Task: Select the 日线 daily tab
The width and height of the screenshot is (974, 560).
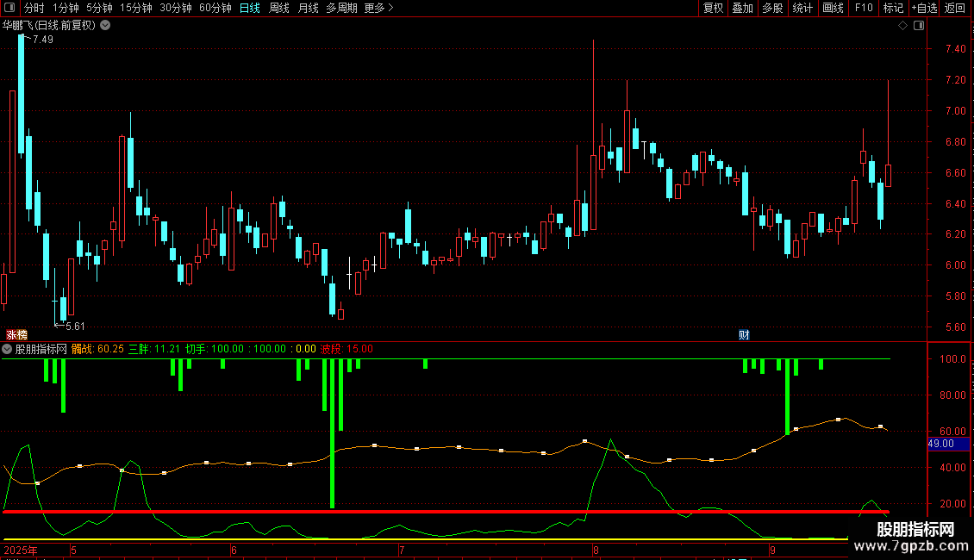Action: point(250,8)
